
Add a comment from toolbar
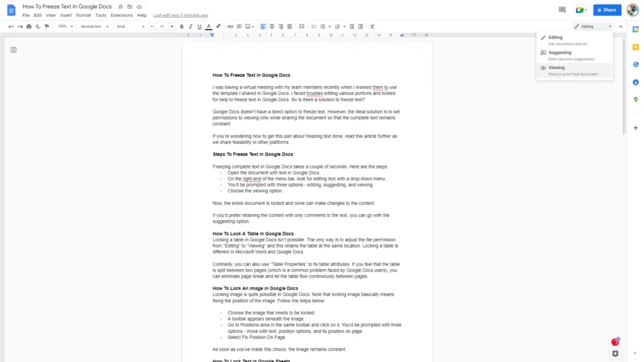click(239, 26)
